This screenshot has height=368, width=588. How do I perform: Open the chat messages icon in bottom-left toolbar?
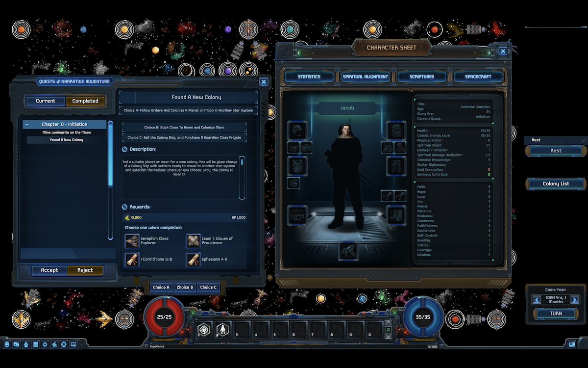pos(73,344)
